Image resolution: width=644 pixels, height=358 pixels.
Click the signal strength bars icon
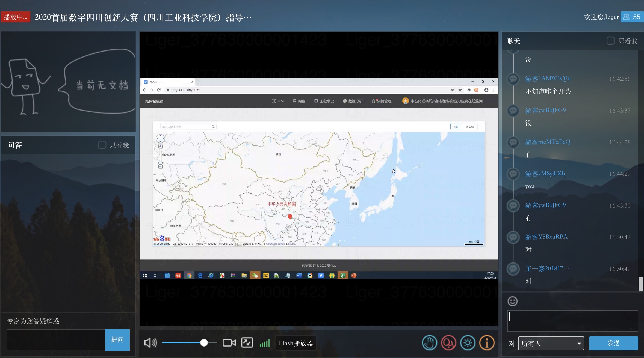264,343
